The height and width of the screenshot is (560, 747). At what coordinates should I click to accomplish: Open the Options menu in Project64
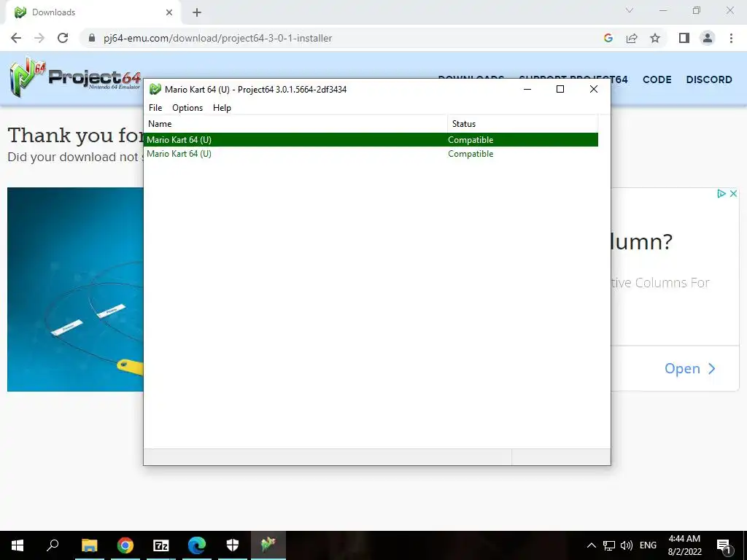(187, 108)
